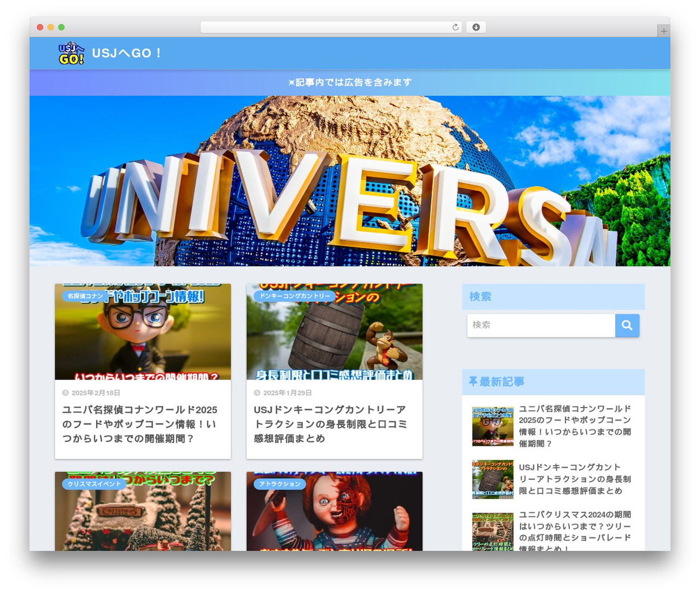The height and width of the screenshot is (593, 700).
Task: Open article title ユニバ名探偵コナンワールド2025 in main list
Action: 140,424
